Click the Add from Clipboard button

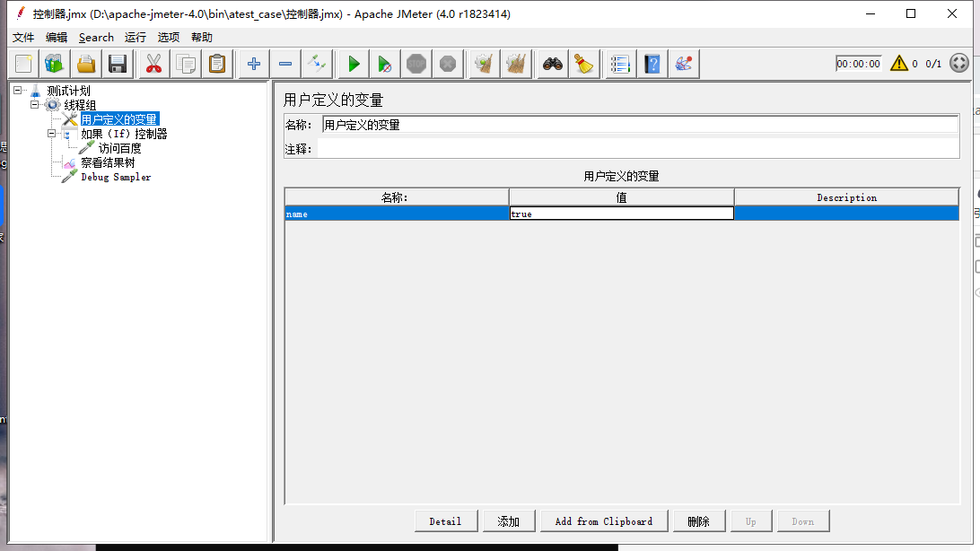click(604, 520)
